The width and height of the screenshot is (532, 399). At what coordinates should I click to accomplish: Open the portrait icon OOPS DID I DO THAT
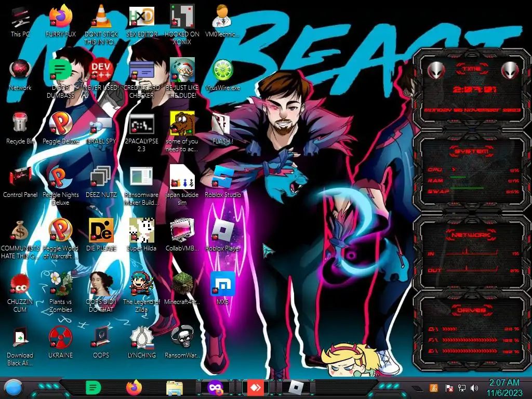[x=101, y=284]
